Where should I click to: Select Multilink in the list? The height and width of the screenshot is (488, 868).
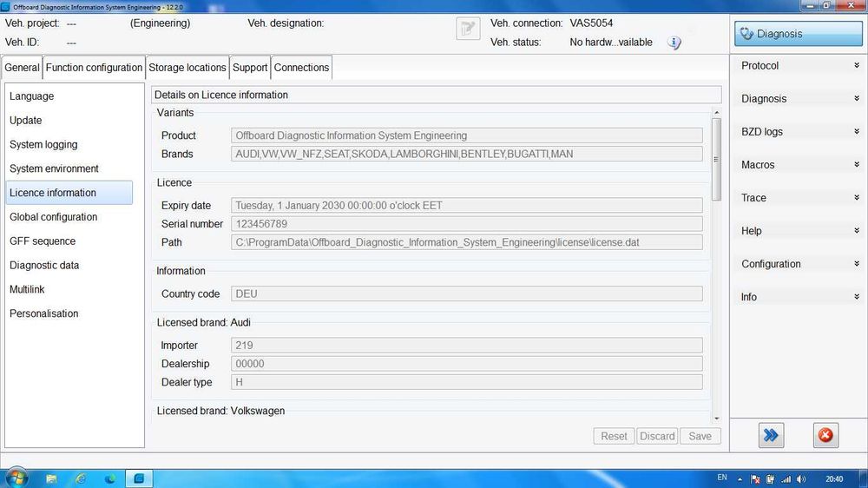pos(69,289)
